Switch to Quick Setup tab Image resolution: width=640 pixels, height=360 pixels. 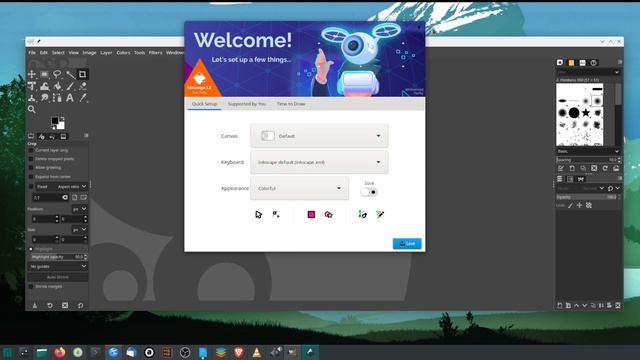coord(204,104)
